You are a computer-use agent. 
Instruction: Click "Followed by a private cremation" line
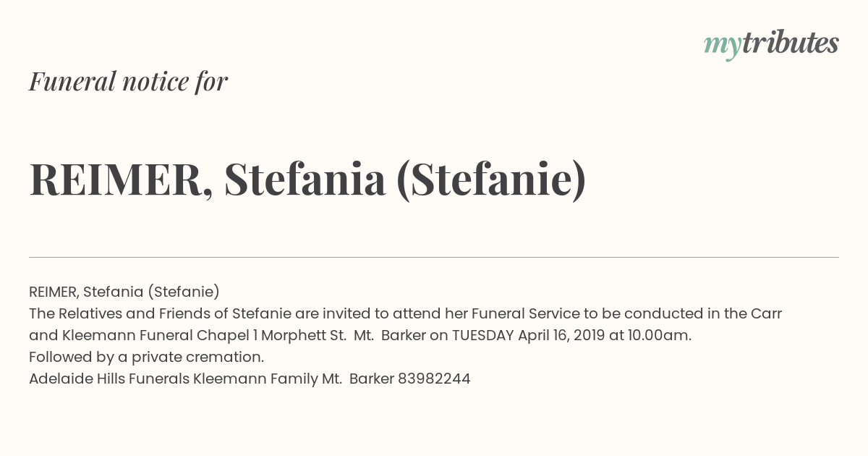click(x=147, y=357)
